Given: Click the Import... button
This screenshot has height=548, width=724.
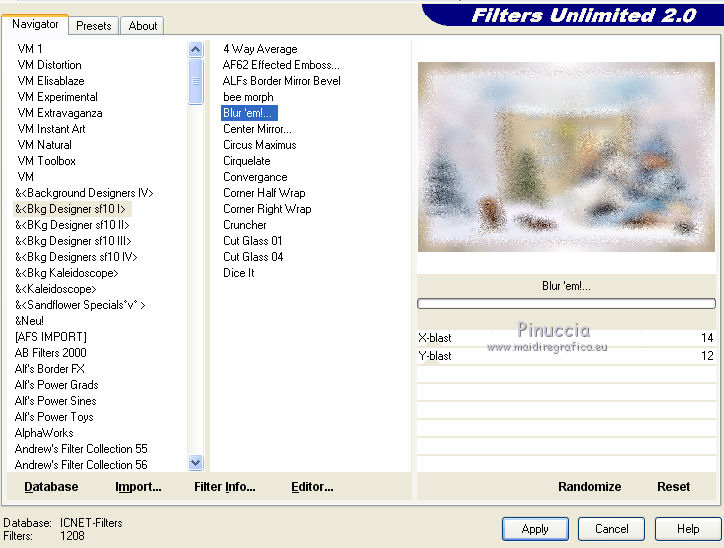Looking at the screenshot, I should [138, 487].
